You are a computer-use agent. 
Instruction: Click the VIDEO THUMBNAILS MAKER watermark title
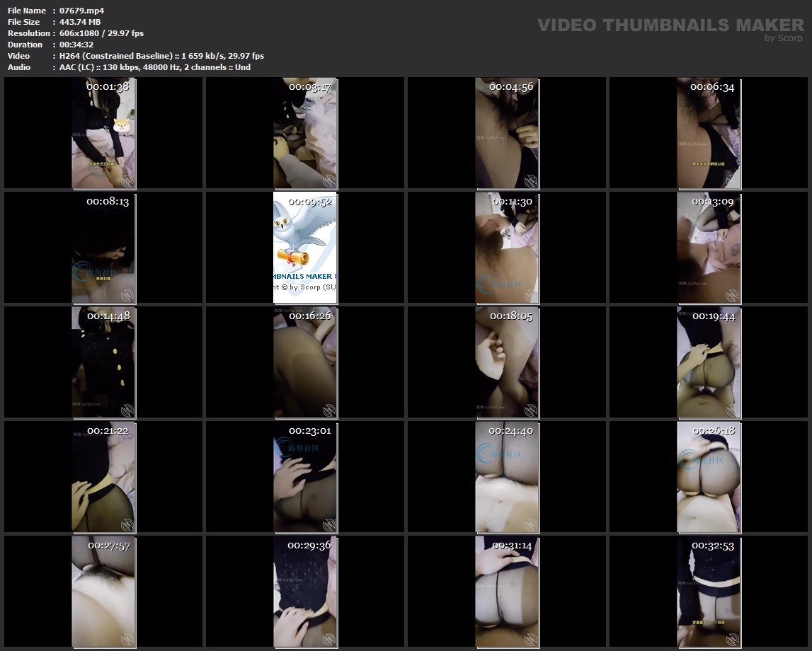(670, 25)
